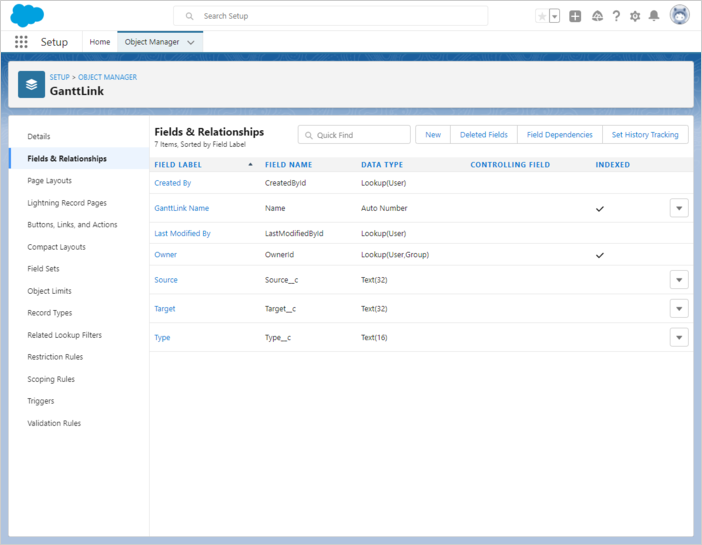Click the Quick Find search field
The width and height of the screenshot is (702, 545).
(355, 135)
